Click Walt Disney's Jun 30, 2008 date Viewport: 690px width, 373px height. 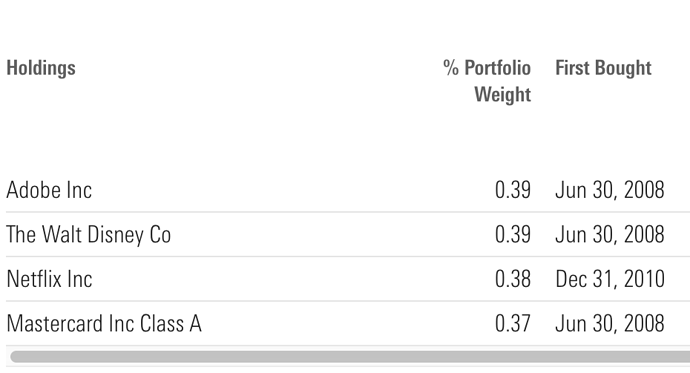tap(610, 234)
